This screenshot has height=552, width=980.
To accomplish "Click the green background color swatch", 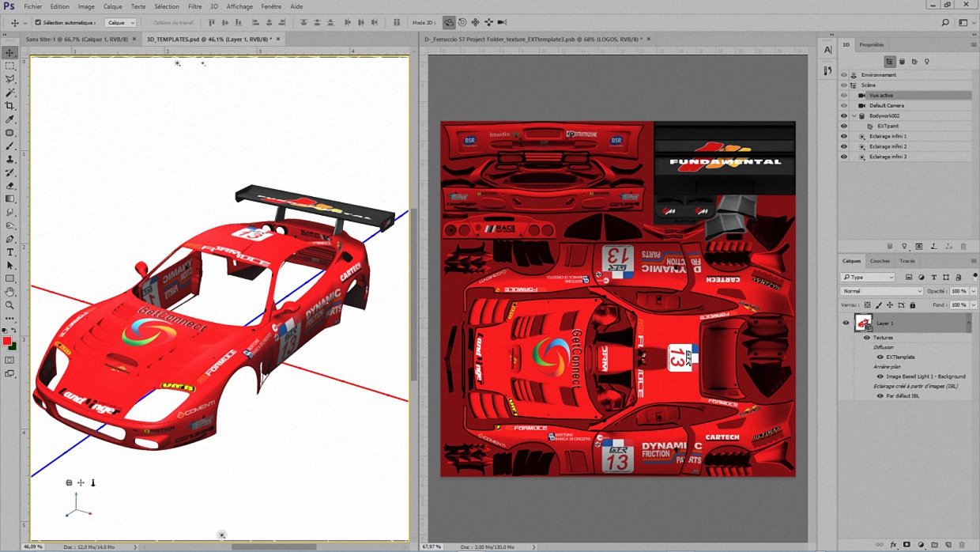I will point(13,346).
